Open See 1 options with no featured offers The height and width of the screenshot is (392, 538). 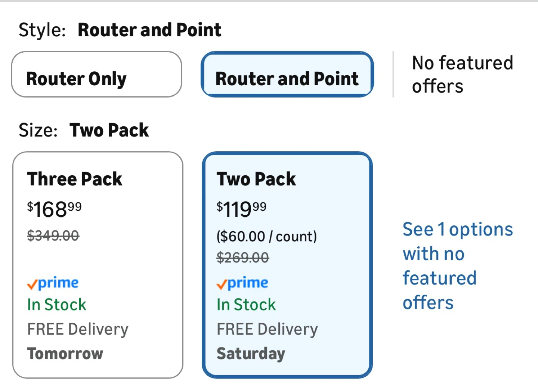(x=458, y=266)
